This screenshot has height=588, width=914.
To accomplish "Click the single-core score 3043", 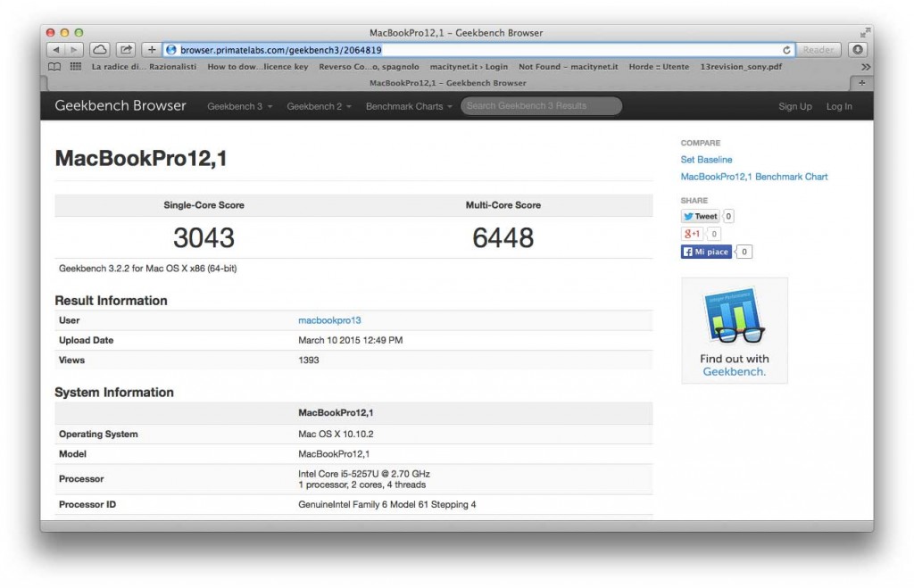I will 204,237.
